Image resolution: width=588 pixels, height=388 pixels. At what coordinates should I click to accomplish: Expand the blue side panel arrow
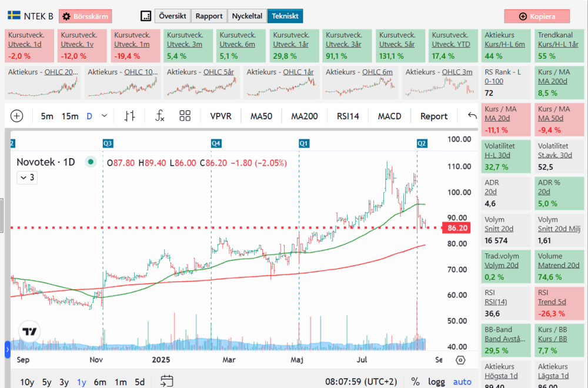[8, 350]
